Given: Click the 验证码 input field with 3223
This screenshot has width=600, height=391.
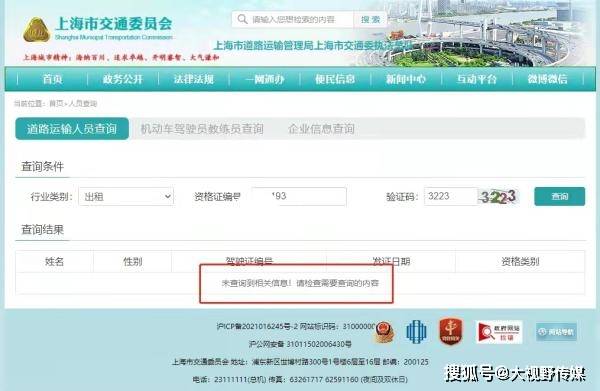Looking at the screenshot, I should coord(451,196).
